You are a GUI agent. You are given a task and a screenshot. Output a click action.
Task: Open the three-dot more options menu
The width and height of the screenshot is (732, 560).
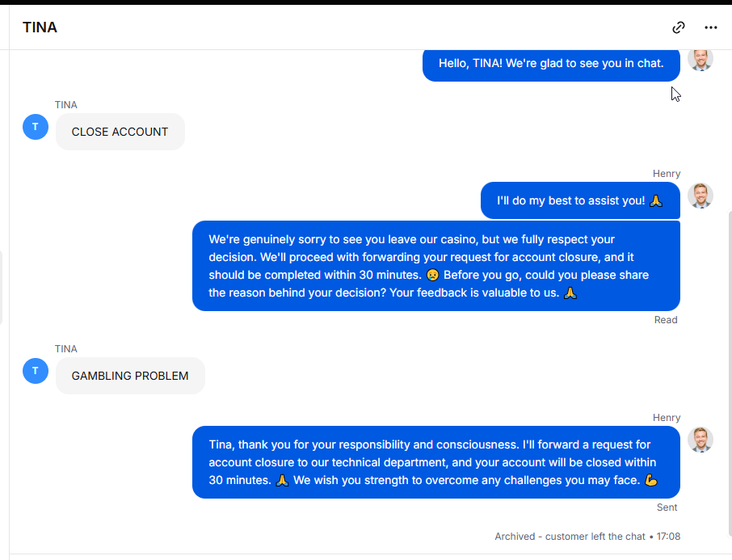click(x=710, y=27)
